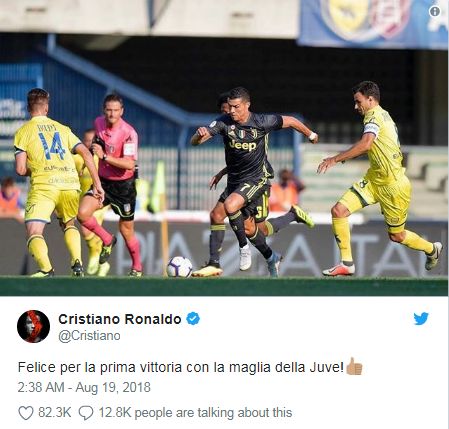Click the number 14 on yellow jersey
449x429 pixels.
52,146
